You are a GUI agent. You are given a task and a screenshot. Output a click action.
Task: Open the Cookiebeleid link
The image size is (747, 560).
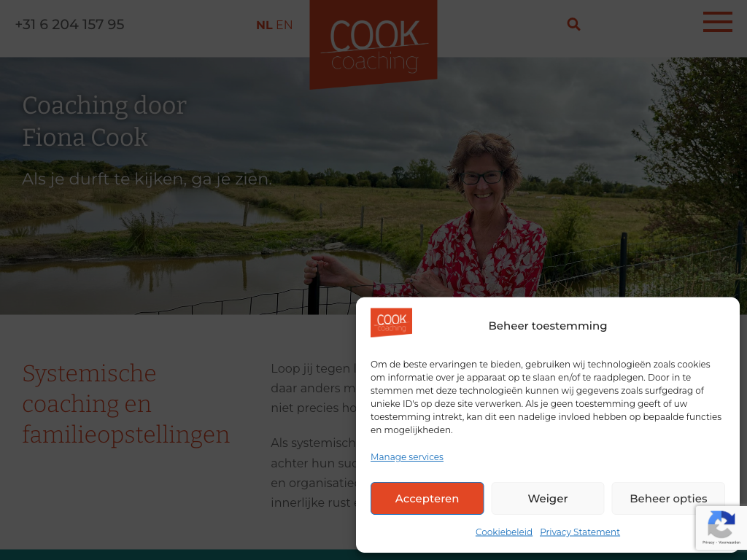(x=503, y=532)
